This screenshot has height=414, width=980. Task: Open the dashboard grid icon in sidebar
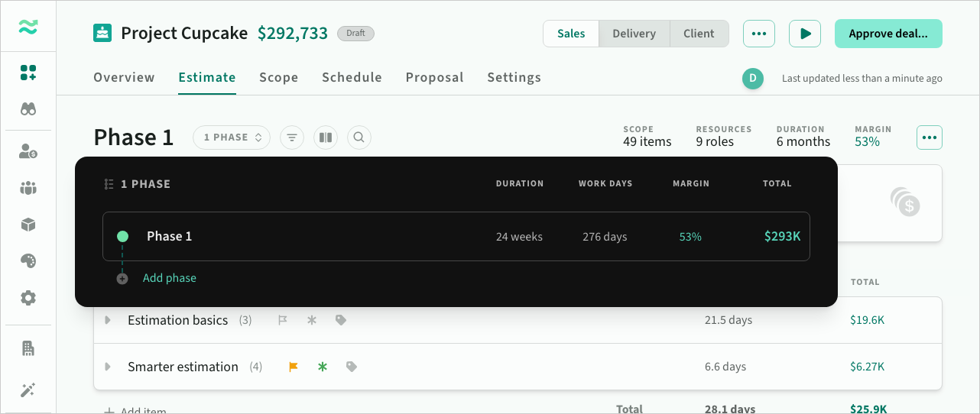[28, 73]
